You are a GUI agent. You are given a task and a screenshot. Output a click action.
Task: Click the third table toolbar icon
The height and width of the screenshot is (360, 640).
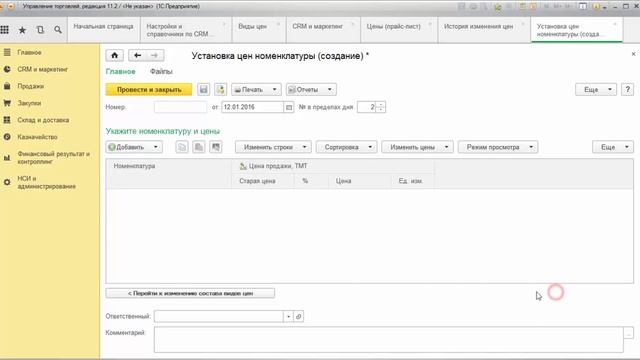pos(216,147)
